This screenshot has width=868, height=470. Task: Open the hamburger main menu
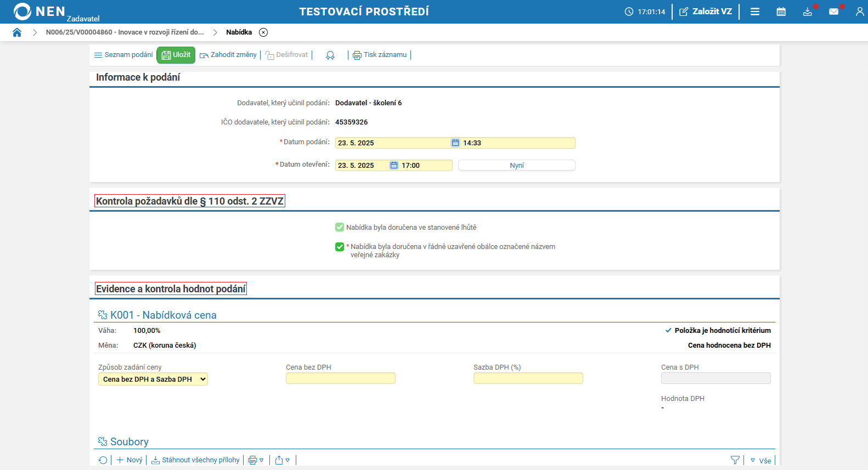point(755,12)
